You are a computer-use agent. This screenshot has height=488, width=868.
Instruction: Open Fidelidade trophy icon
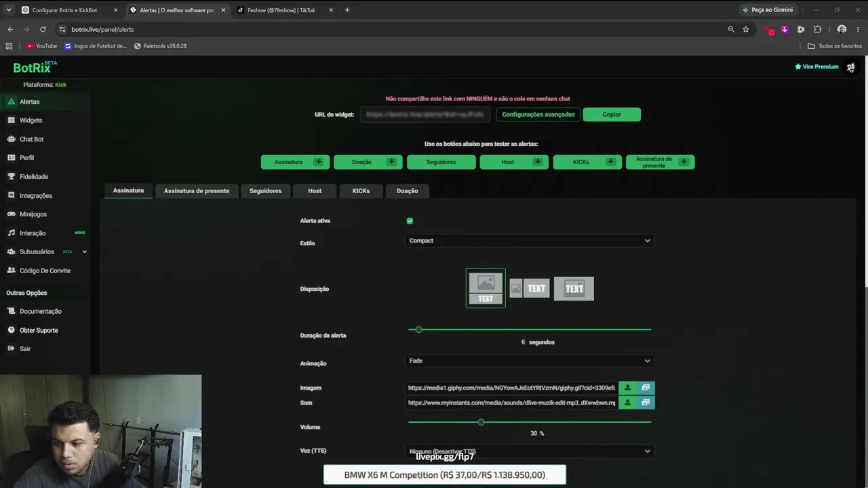11,176
